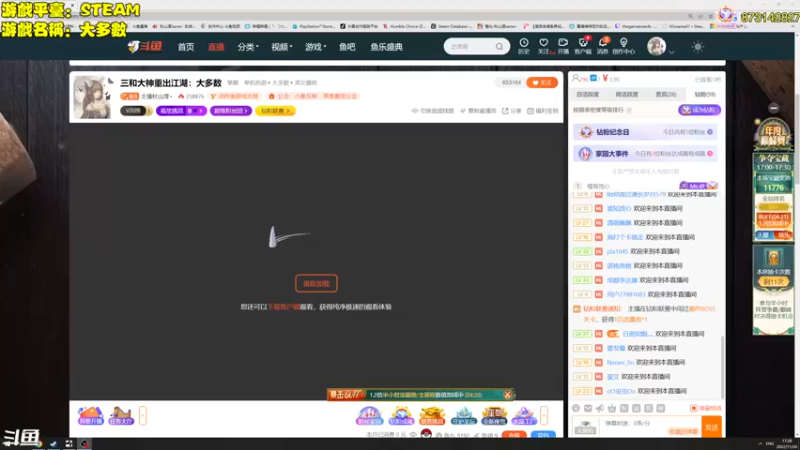The width and height of the screenshot is (800, 450).
Task: Click the 分享 share icon link
Action: (511, 111)
